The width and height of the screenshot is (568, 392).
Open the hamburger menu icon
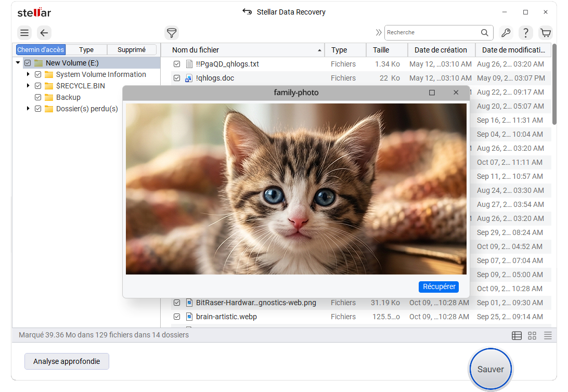[x=24, y=33]
